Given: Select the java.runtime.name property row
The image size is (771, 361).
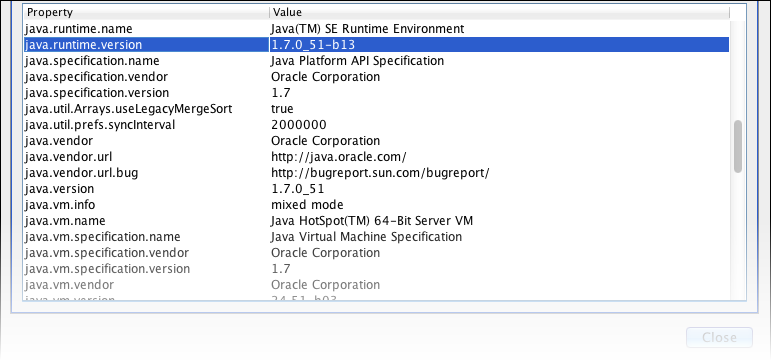Looking at the screenshot, I should [x=376, y=29].
